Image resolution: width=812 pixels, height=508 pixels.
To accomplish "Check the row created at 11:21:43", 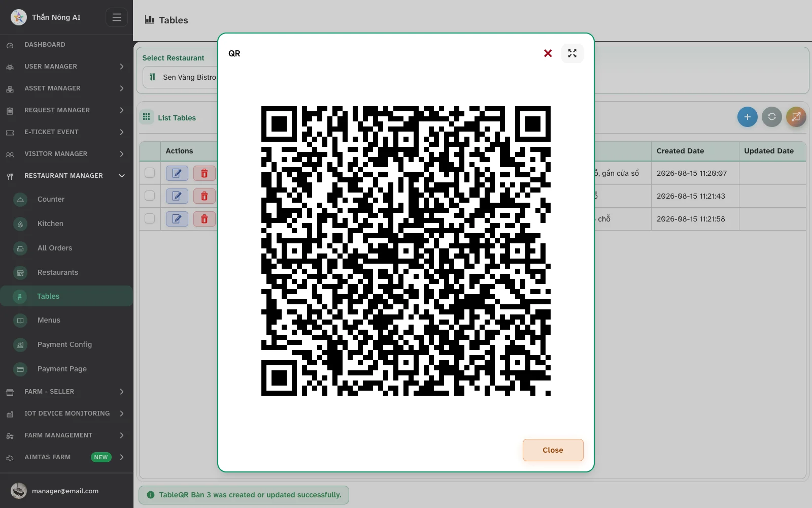I will [150, 196].
